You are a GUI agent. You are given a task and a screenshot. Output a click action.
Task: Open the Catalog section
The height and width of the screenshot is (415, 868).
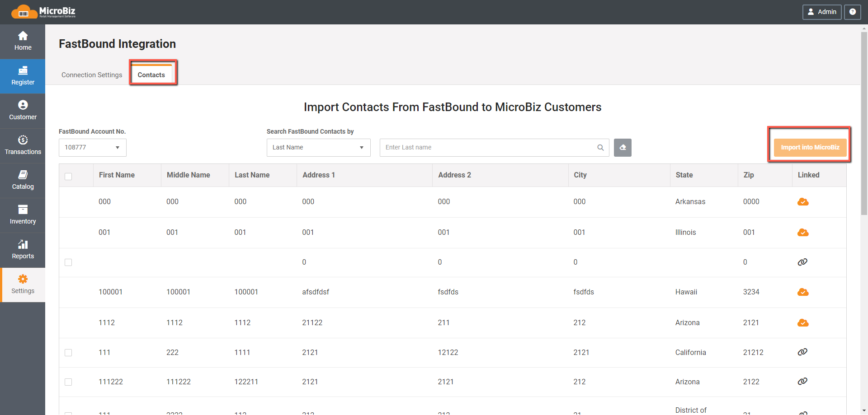[x=23, y=181]
